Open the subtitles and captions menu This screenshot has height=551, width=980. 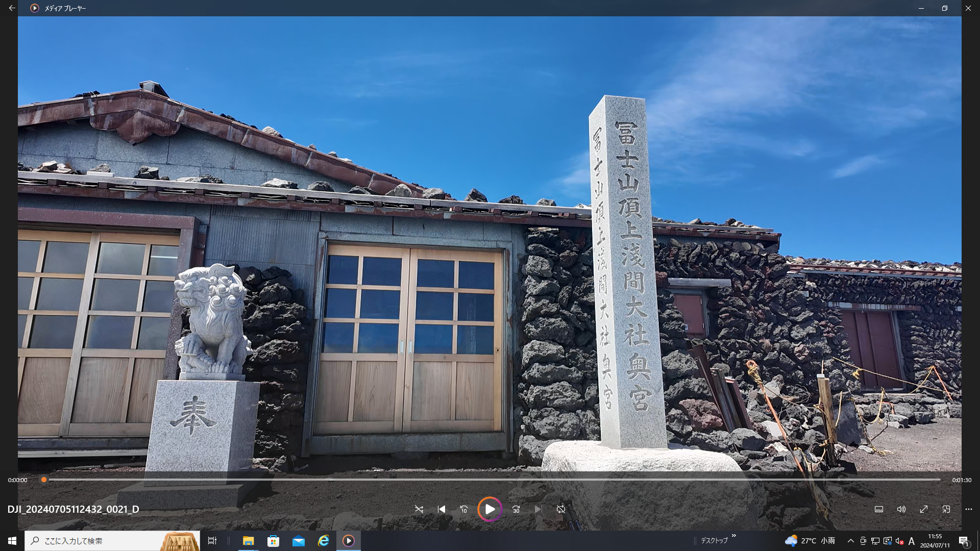879,509
